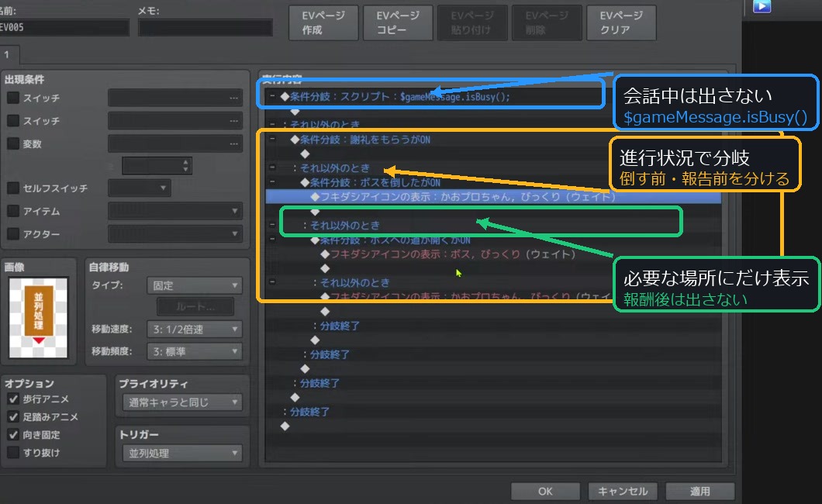Viewport: 822px width, 504px height.
Task: Click the play icon at top right
Action: coord(762,5)
